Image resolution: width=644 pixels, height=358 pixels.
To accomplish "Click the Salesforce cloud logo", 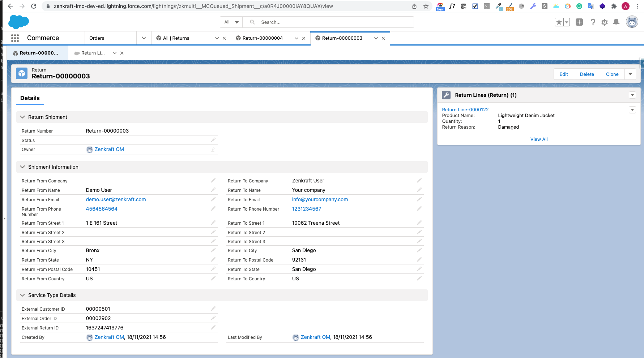I will 18,22.
